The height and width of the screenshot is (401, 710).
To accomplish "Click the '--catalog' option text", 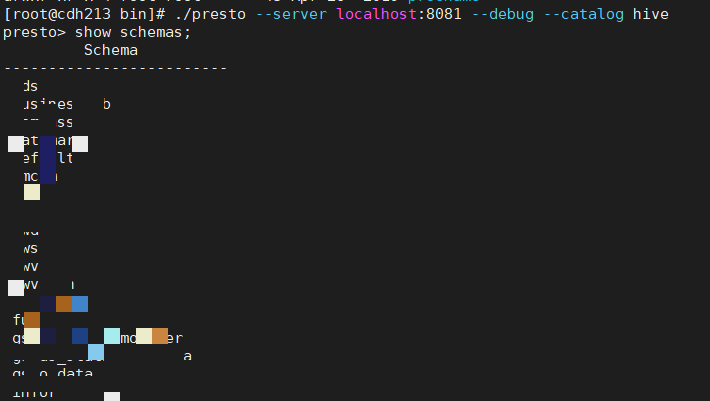I will tap(584, 14).
